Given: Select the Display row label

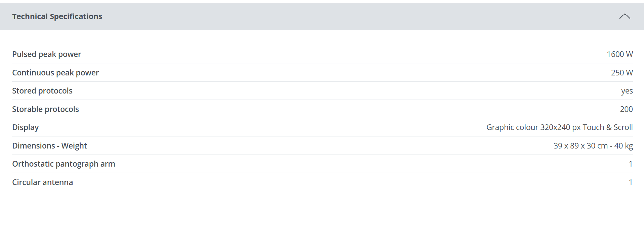Looking at the screenshot, I should (x=26, y=127).
